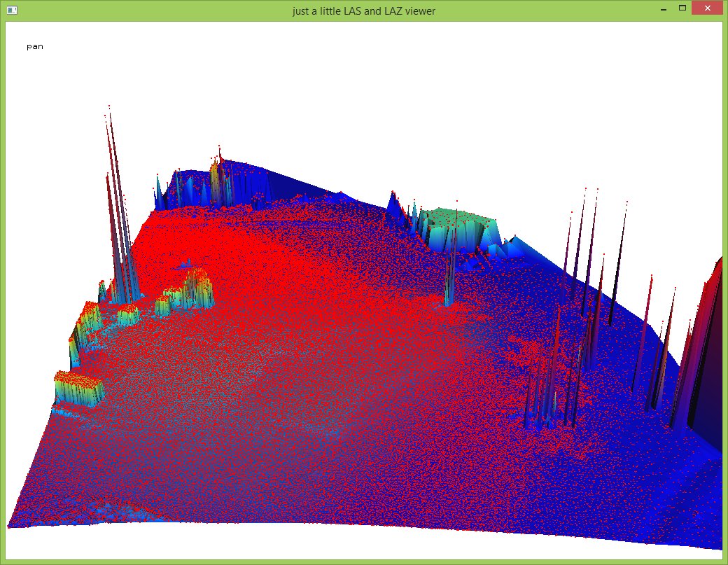Minimize the LAS and LAZ viewer window
Screen dimensions: 728x565
pos(661,8)
